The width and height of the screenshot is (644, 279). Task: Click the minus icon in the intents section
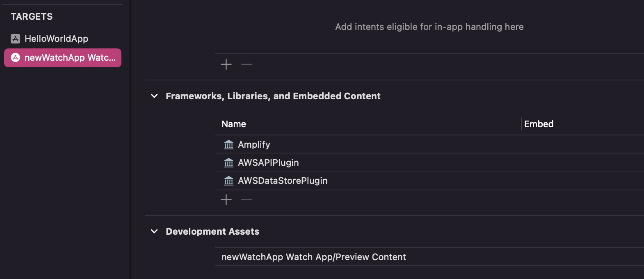[x=246, y=64]
